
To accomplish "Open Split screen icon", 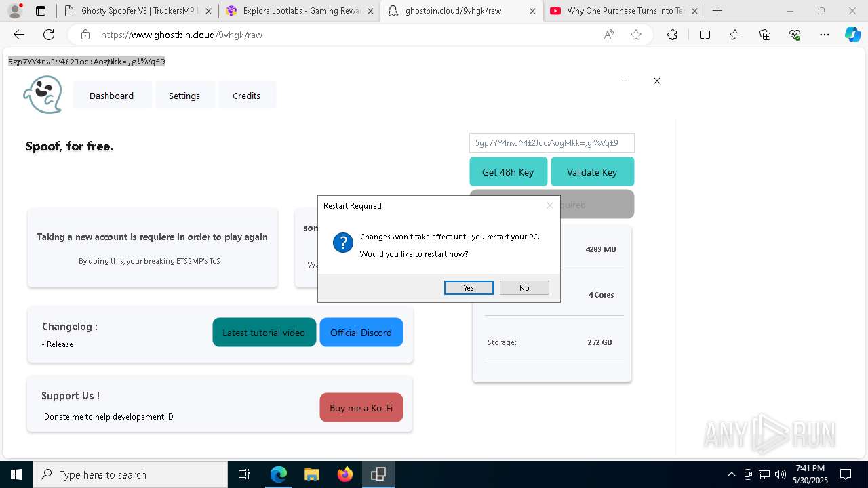I will click(705, 35).
